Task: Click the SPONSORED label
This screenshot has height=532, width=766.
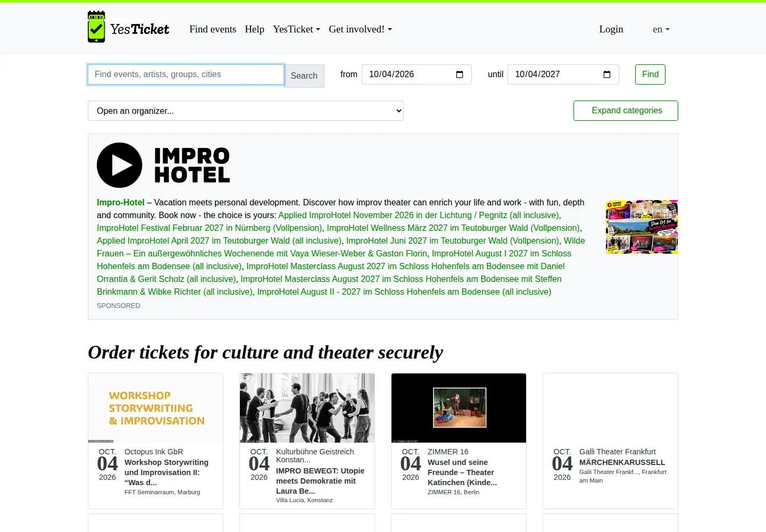Action: 119,305
